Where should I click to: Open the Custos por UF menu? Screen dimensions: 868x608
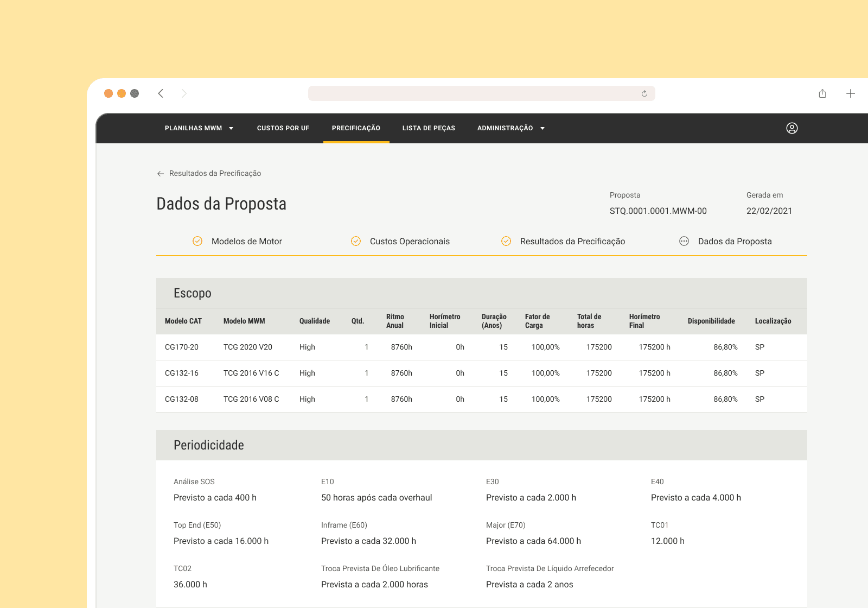click(283, 128)
